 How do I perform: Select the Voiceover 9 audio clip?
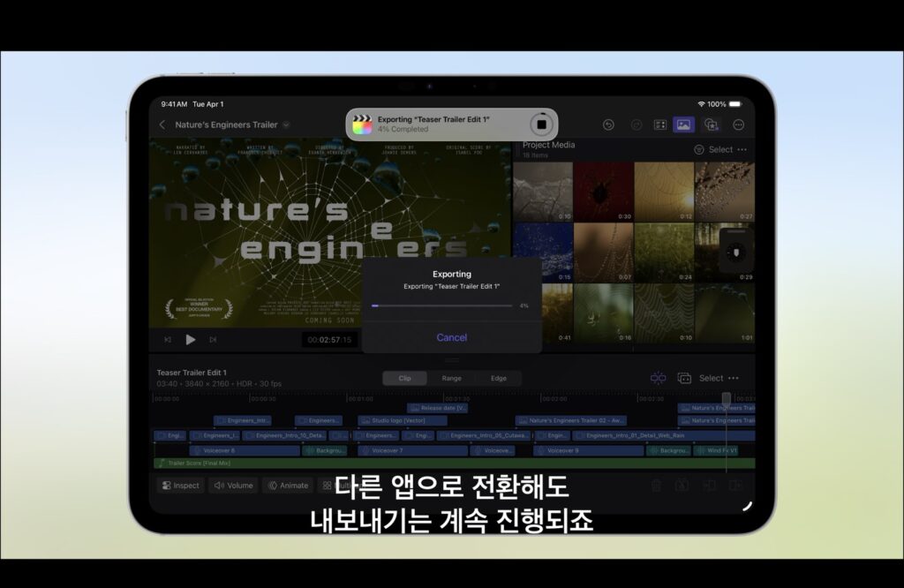[x=588, y=451]
